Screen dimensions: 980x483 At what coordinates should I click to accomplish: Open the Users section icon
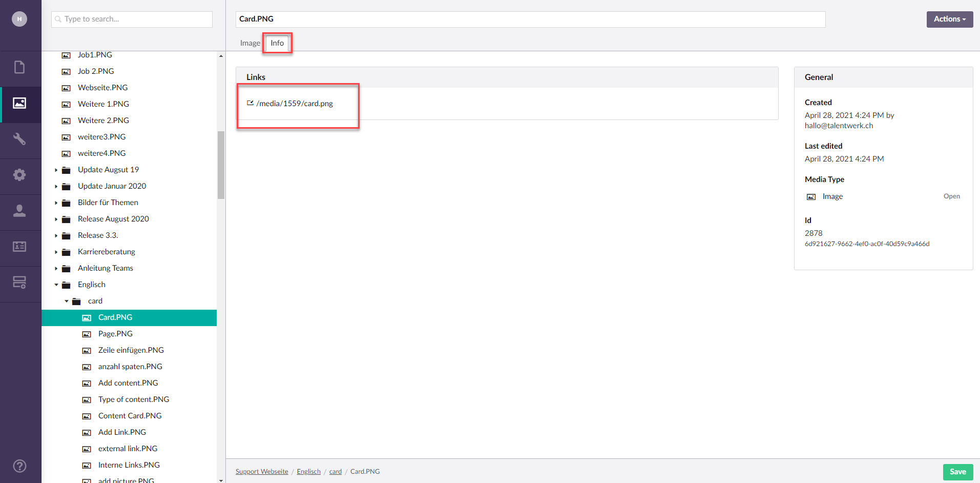(19, 211)
